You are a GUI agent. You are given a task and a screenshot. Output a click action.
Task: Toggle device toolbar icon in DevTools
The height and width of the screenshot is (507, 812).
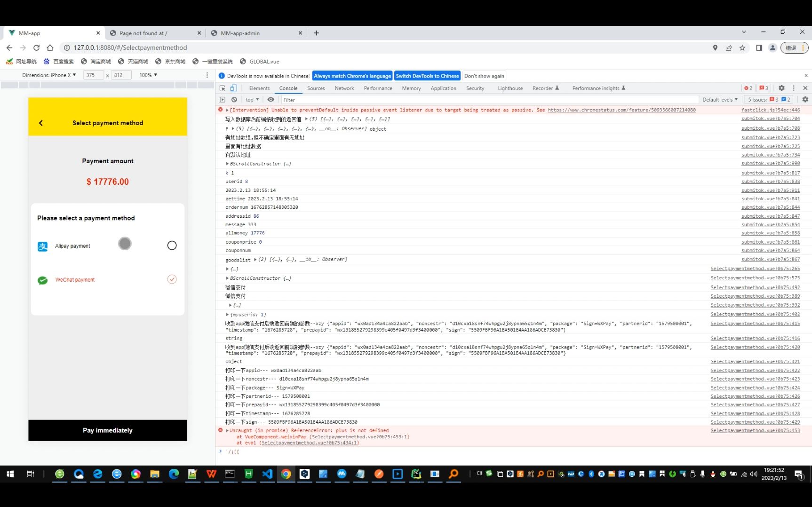[233, 88]
